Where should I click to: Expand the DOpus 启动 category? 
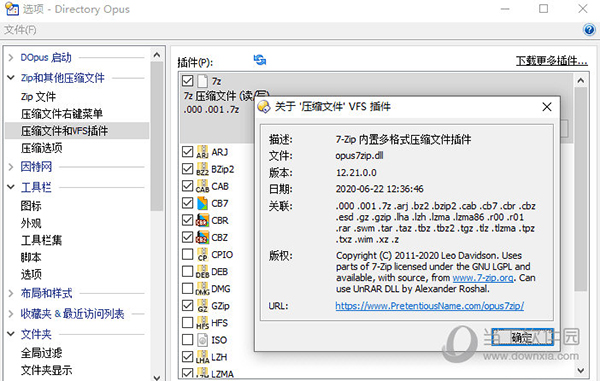11,58
